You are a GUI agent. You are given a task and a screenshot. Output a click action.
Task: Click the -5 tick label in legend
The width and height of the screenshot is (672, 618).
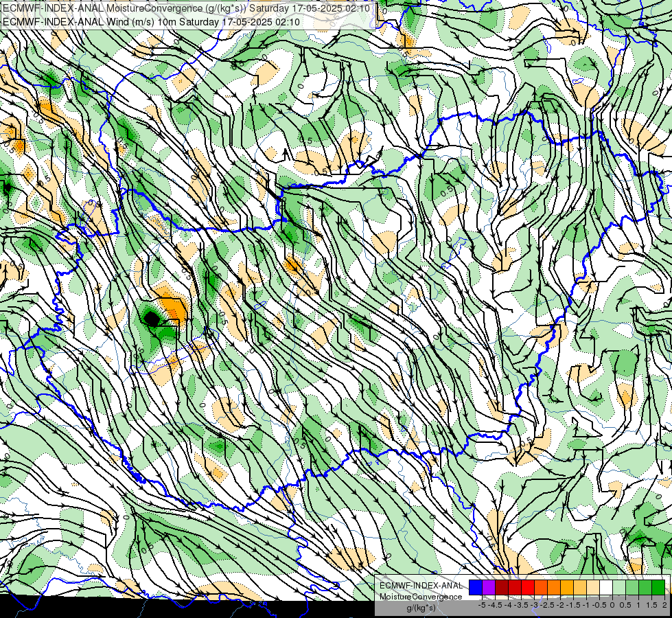[482, 605]
